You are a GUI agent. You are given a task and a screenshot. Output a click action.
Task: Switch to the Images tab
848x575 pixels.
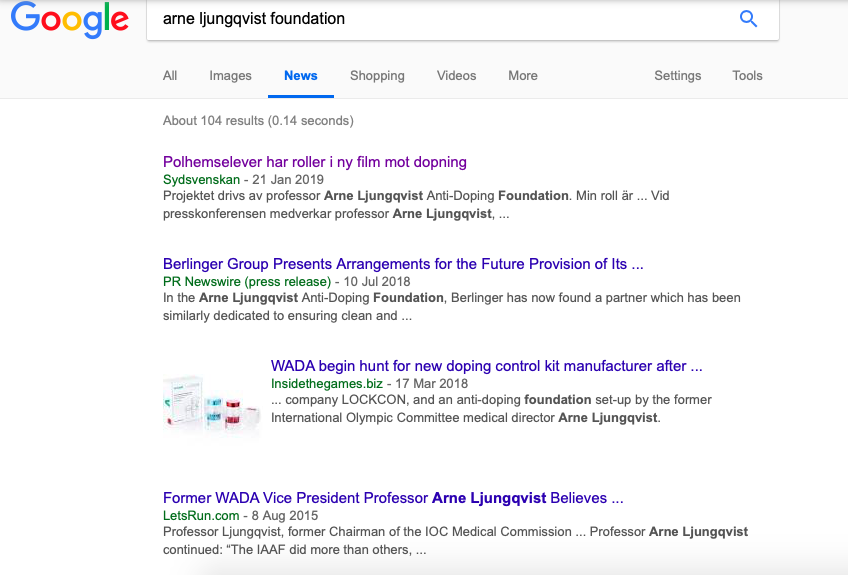[x=230, y=76]
